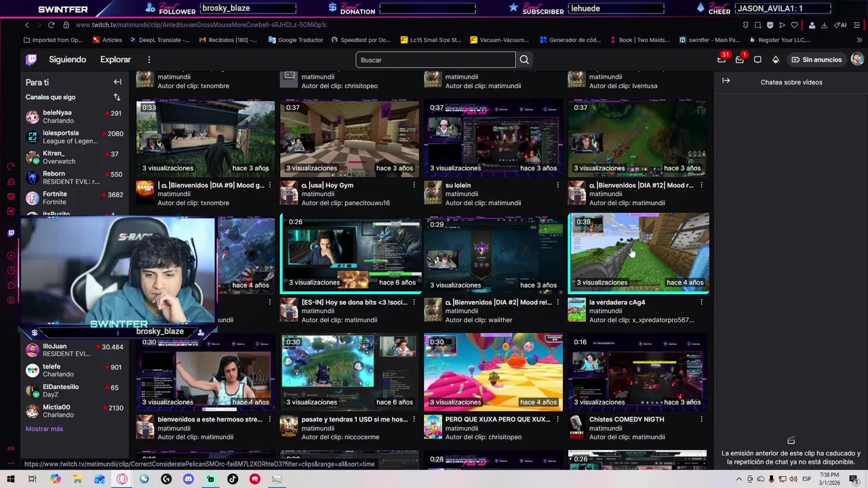868x488 pixels.
Task: Open Google Traductor bookmark
Action: pyautogui.click(x=296, y=40)
